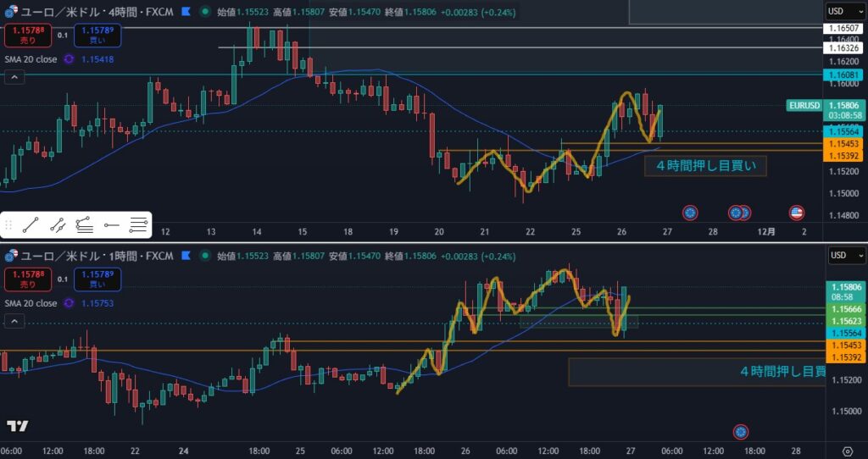Select the trend line tool in floating toolbar
868x459 pixels.
[x=31, y=224]
